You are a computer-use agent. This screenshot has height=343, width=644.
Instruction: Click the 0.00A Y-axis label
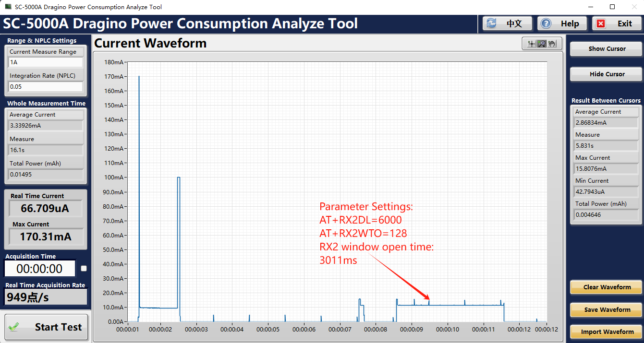(116, 322)
